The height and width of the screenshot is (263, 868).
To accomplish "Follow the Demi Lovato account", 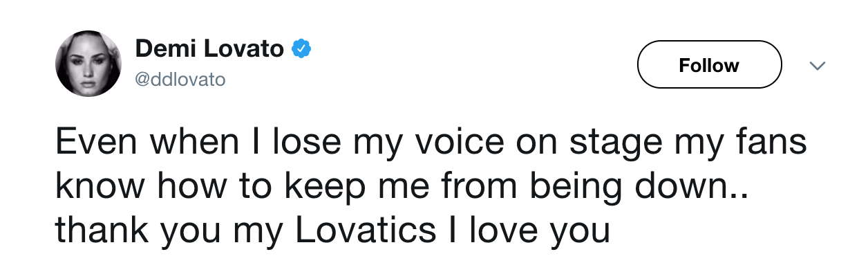I will pyautogui.click(x=709, y=65).
